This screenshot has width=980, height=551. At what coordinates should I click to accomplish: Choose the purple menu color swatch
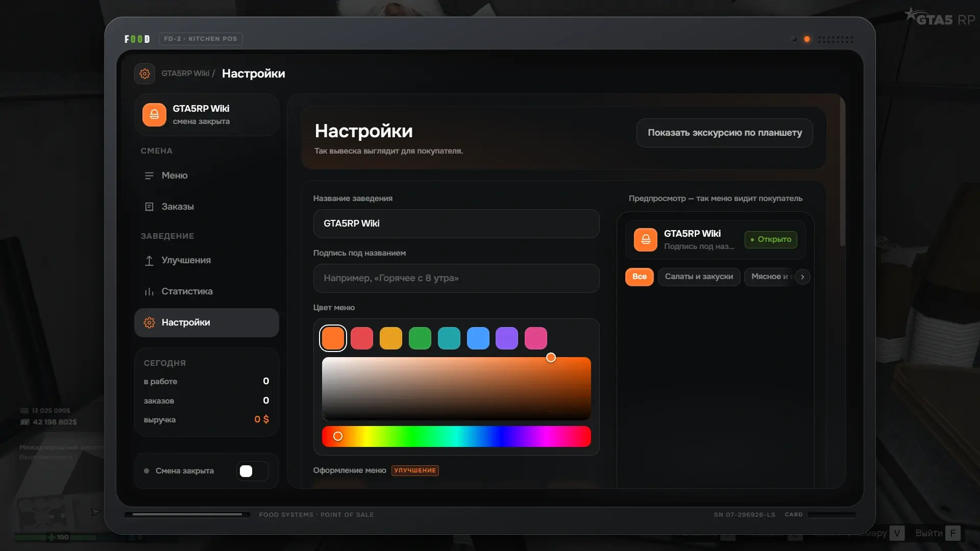(507, 338)
